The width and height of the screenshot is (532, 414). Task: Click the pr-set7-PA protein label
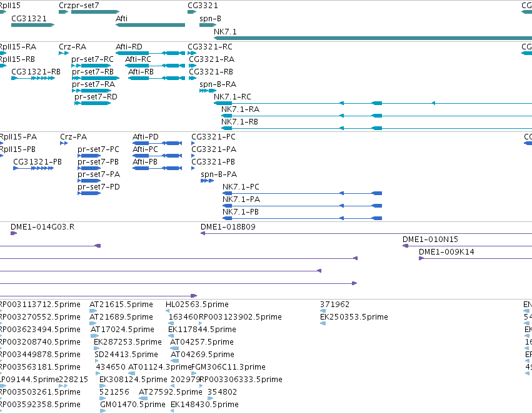click(99, 174)
